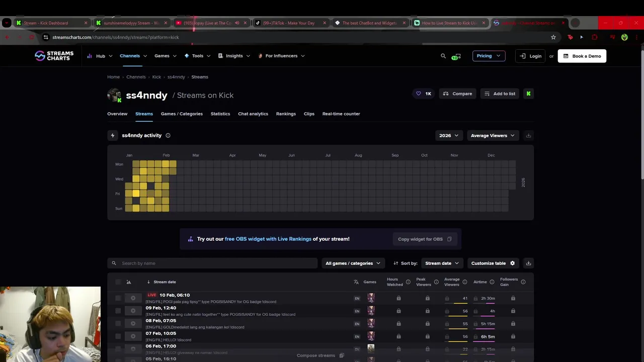Viewport: 644px width, 362px height.
Task: Click locked Followers Gain for 09 Feb stream
Action: tap(513, 311)
